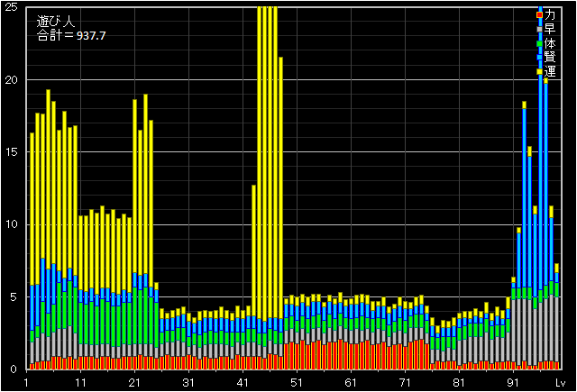The height and width of the screenshot is (392, 577).
Task: Click the y-axis label 25
Action: (x=12, y=7)
